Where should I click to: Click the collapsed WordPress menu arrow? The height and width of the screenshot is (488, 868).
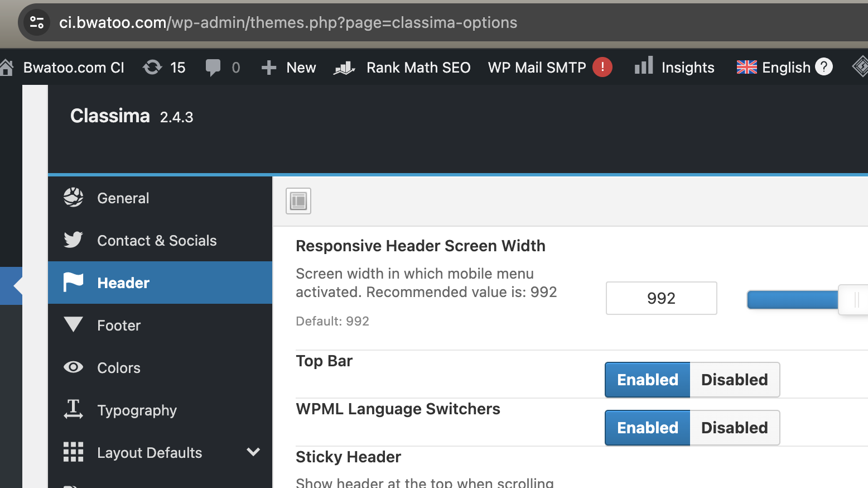pyautogui.click(x=18, y=285)
